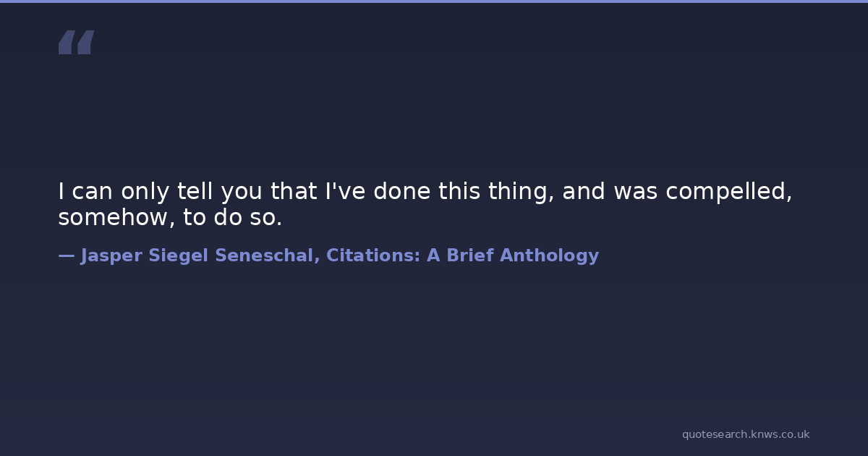Click the right half of the quotation mark

85,43
